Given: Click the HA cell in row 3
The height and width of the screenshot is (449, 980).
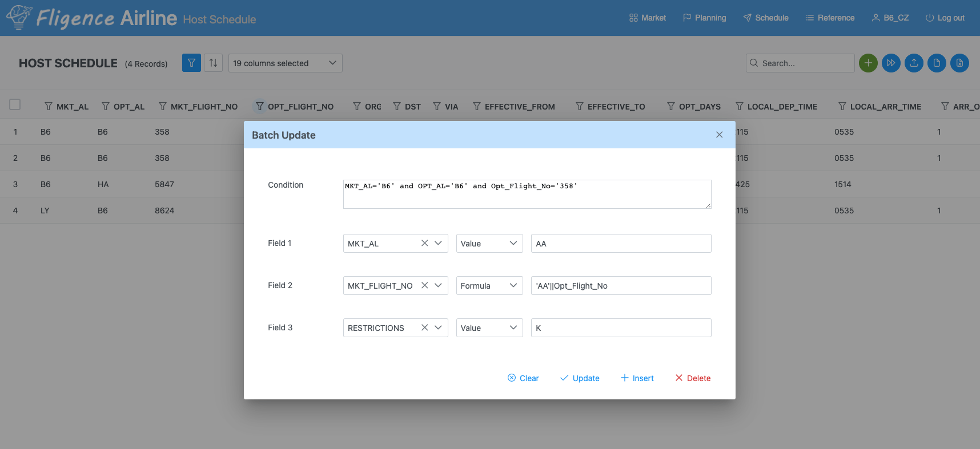Looking at the screenshot, I should point(103,184).
